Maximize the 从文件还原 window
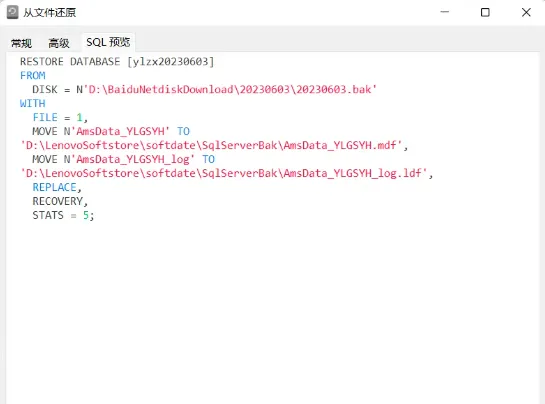This screenshot has width=545, height=404. coord(485,12)
